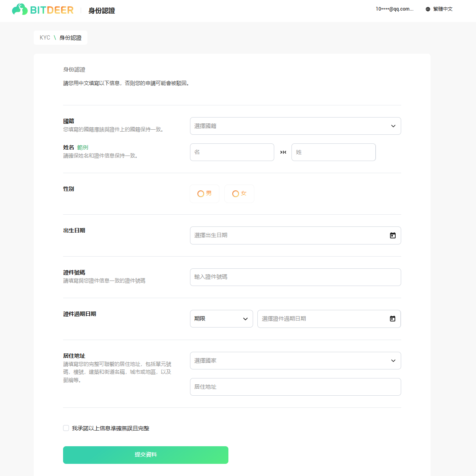This screenshot has height=476, width=476.
Task: Click the 居住地址 address input field
Action: coord(295,387)
